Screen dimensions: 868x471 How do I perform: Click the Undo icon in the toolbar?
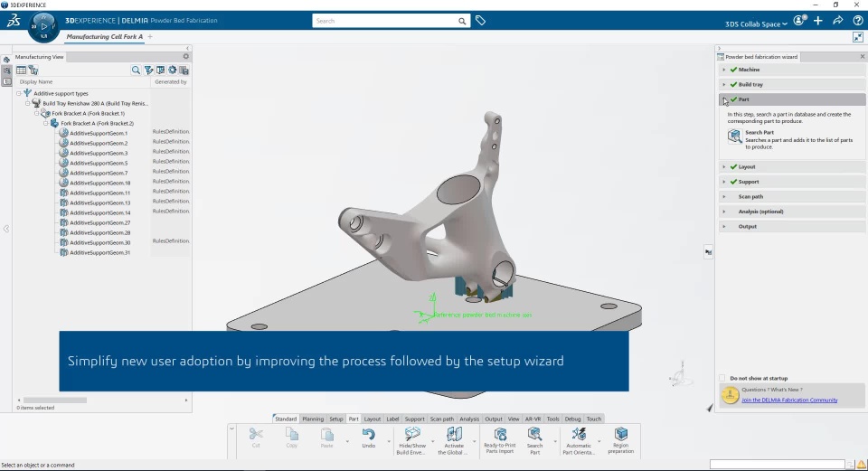[x=369, y=435]
